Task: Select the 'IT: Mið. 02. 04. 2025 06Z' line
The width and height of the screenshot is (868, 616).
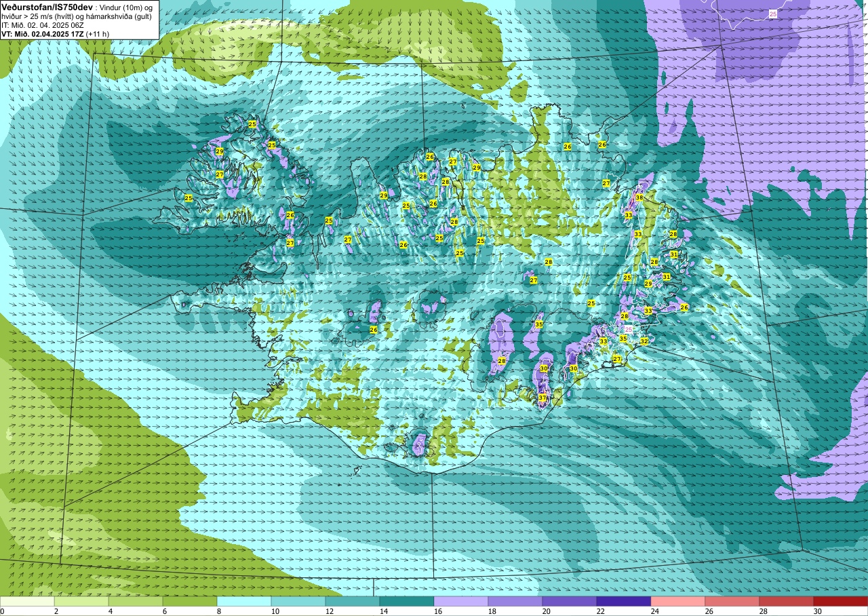Action: [x=43, y=25]
